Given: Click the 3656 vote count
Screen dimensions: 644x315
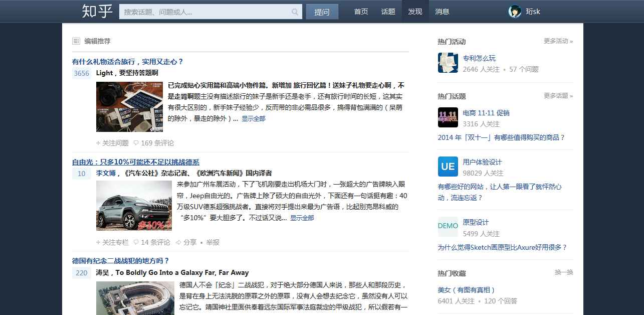Looking at the screenshot, I should [82, 73].
